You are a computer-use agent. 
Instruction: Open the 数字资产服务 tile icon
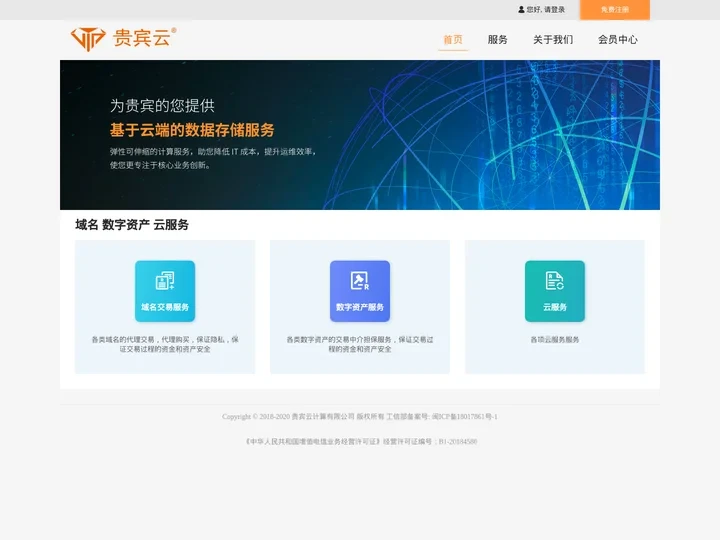pyautogui.click(x=360, y=291)
